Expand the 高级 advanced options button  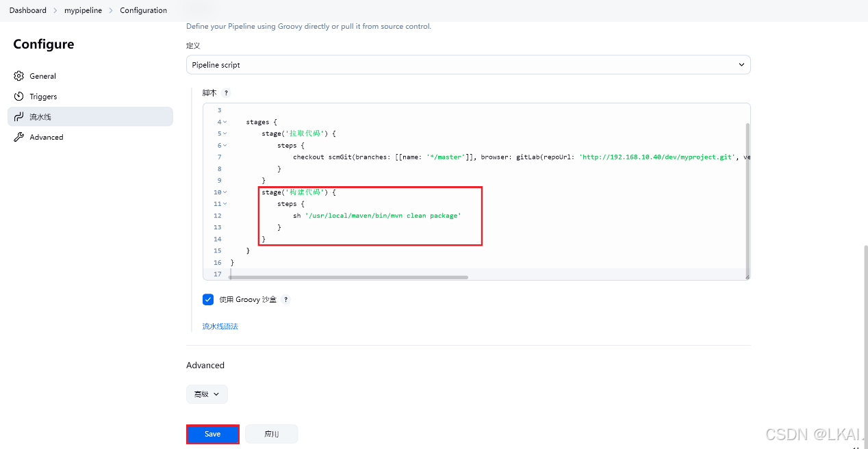[207, 394]
